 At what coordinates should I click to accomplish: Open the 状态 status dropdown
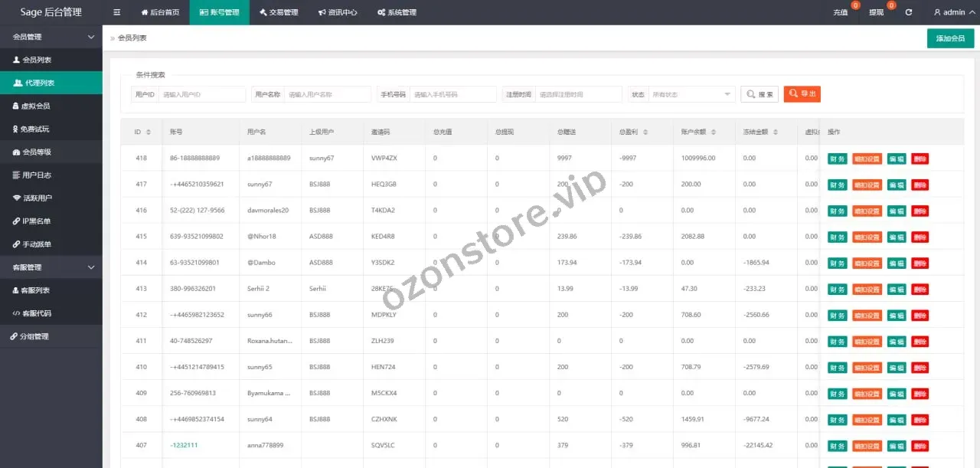pos(692,94)
